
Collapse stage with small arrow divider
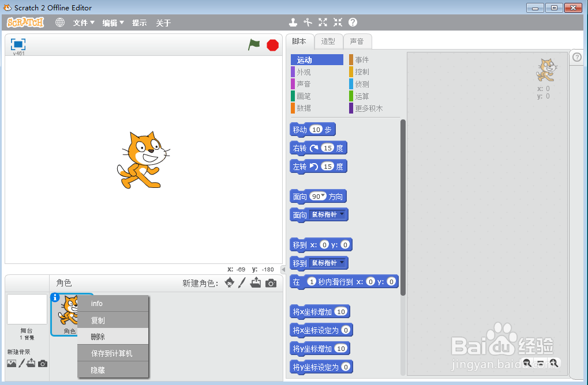[x=283, y=269]
